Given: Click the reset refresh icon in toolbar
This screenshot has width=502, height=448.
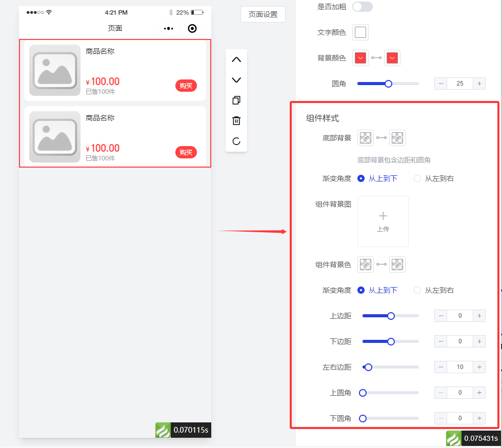Looking at the screenshot, I should pyautogui.click(x=236, y=141).
